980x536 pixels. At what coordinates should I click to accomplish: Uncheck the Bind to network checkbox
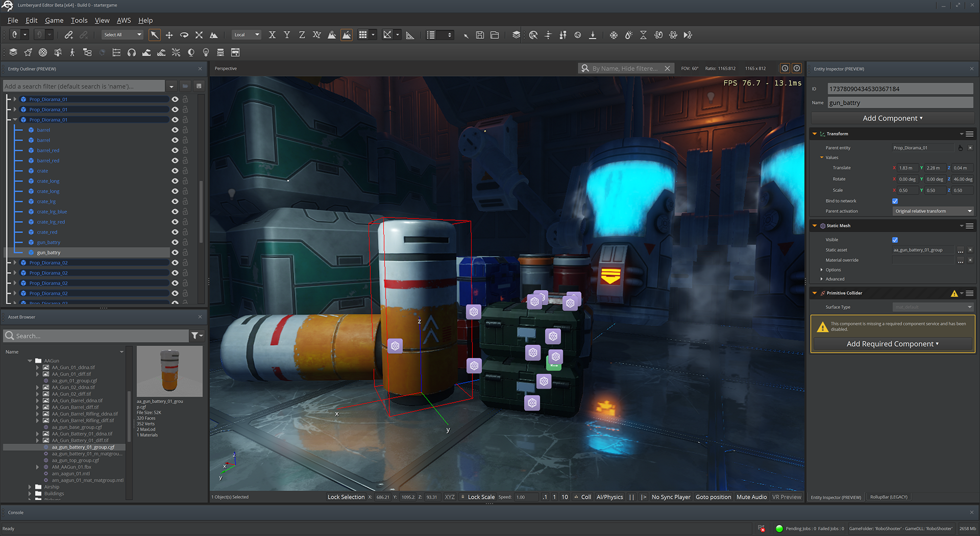point(895,201)
